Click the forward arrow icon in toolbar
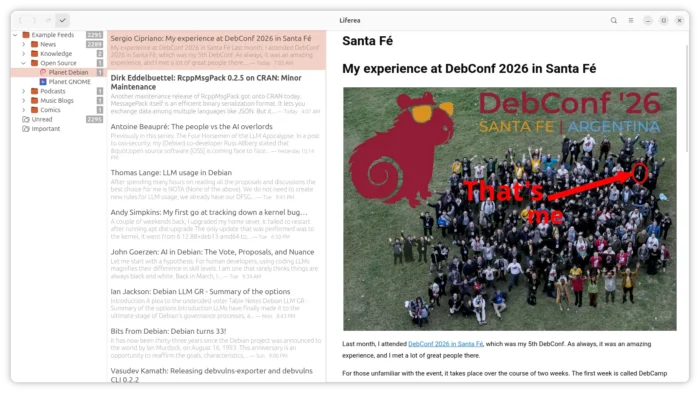The height and width of the screenshot is (393, 700). pyautogui.click(x=34, y=20)
